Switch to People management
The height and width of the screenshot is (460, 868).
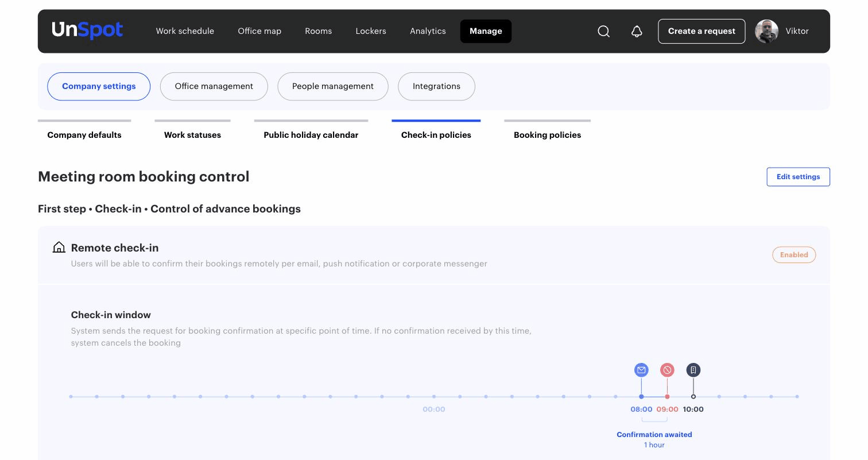(333, 86)
